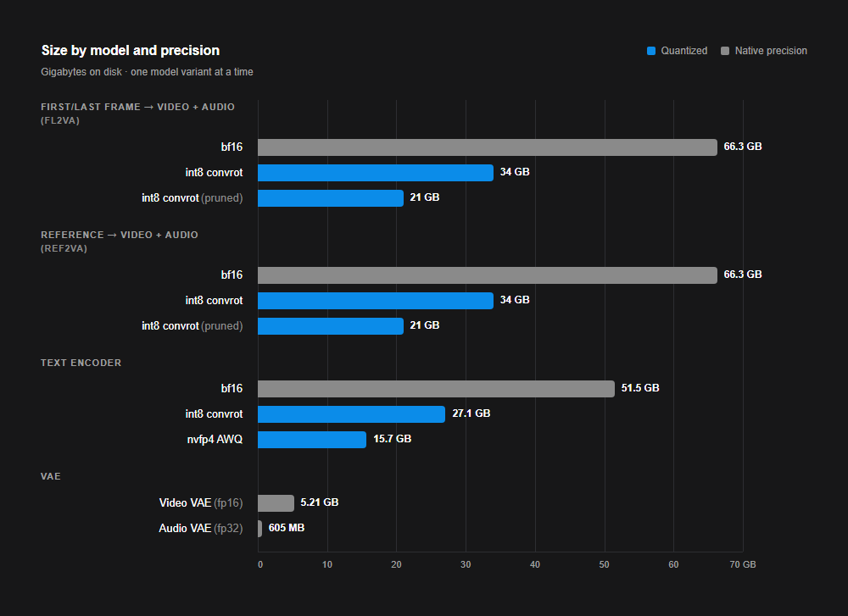
Task: Click the 50 axis tick label
Action: 604,564
